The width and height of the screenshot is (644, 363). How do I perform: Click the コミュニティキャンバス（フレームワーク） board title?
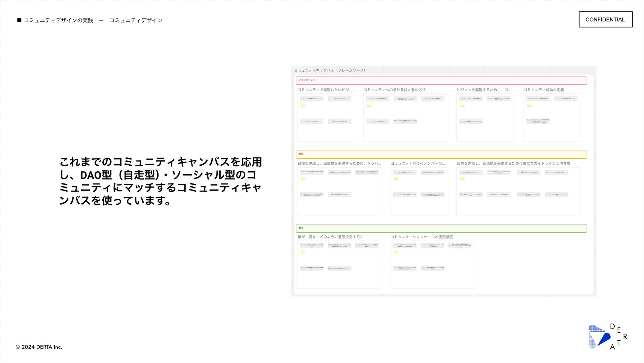329,70
